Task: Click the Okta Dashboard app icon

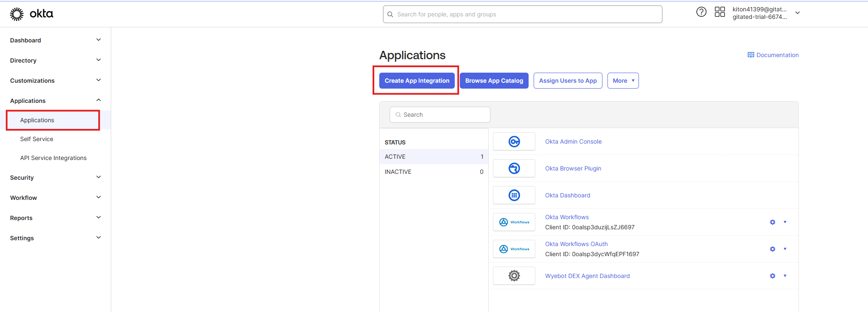Action: [x=514, y=195]
